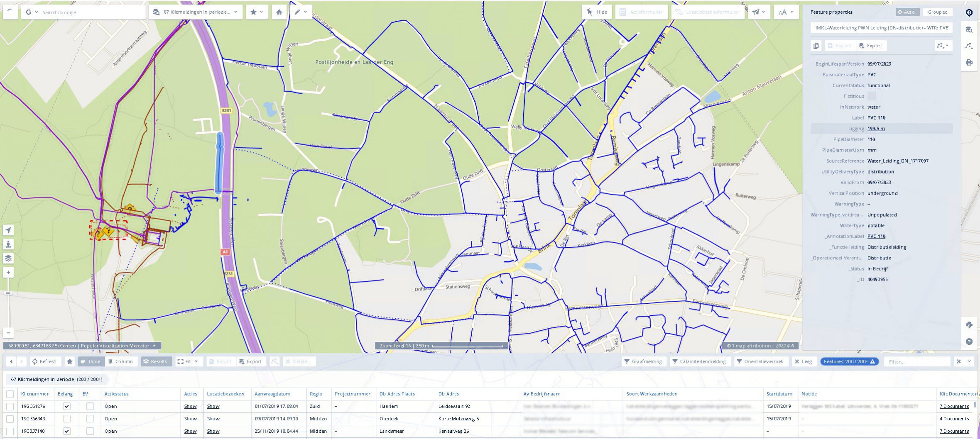The width and height of the screenshot is (980, 439).
Task: Select the Grouped properties view
Action: [937, 12]
